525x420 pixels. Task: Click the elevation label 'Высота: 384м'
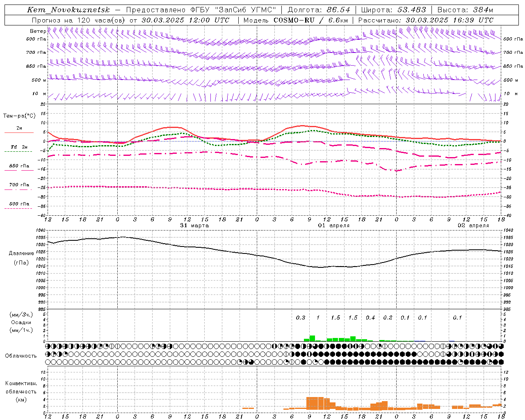(x=466, y=10)
